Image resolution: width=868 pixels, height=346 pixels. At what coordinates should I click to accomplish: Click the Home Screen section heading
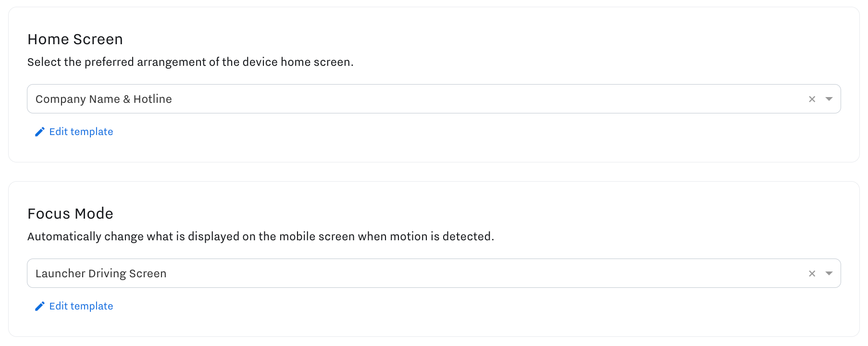pos(75,39)
